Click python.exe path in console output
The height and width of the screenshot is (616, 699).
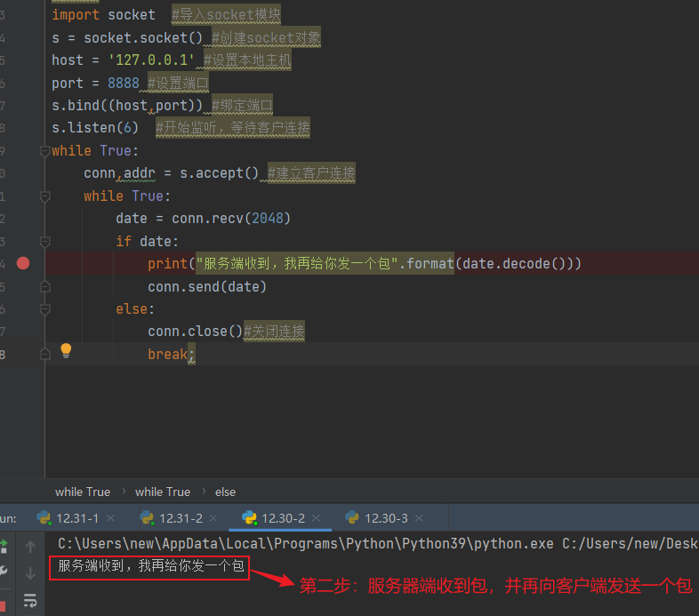(x=305, y=544)
